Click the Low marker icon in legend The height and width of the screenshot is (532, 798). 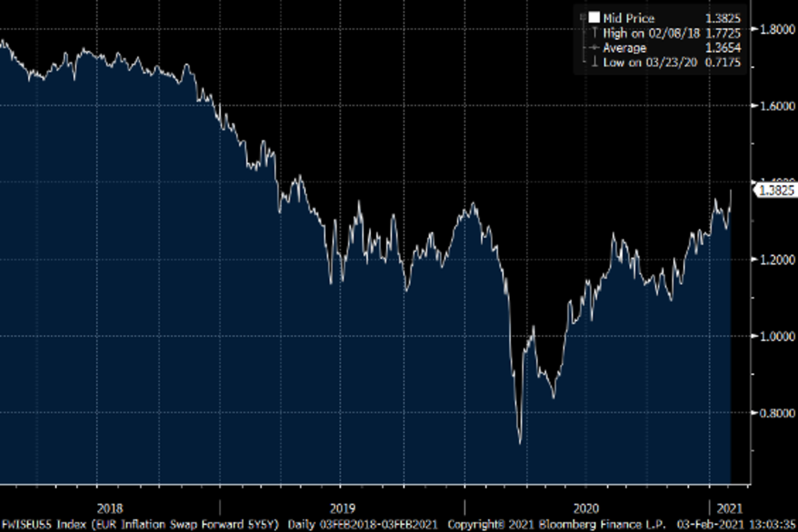coord(594,63)
